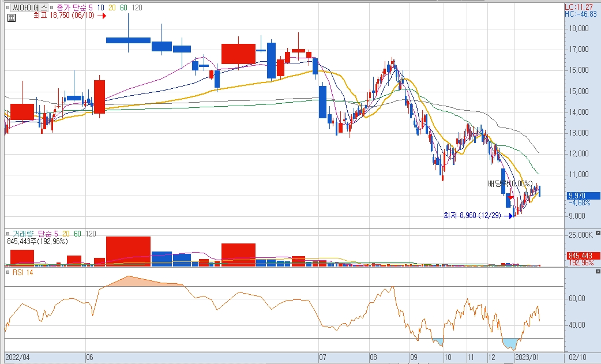Click the square marker next to 거래량

[7, 234]
